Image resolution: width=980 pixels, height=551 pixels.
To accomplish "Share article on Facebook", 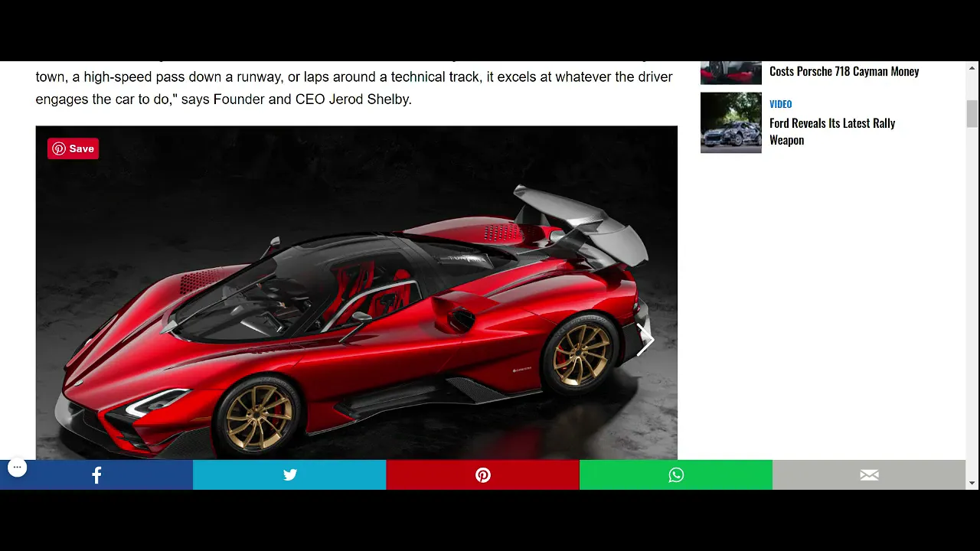I will click(96, 475).
